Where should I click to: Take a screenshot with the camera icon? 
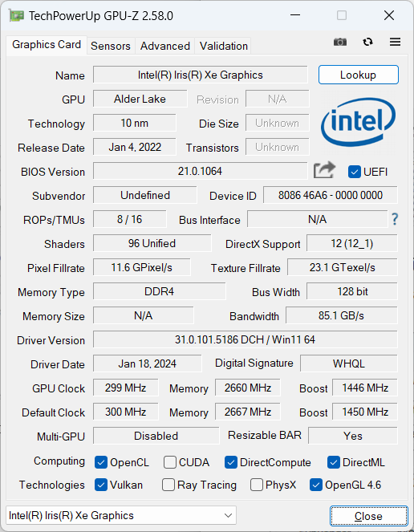coord(340,42)
